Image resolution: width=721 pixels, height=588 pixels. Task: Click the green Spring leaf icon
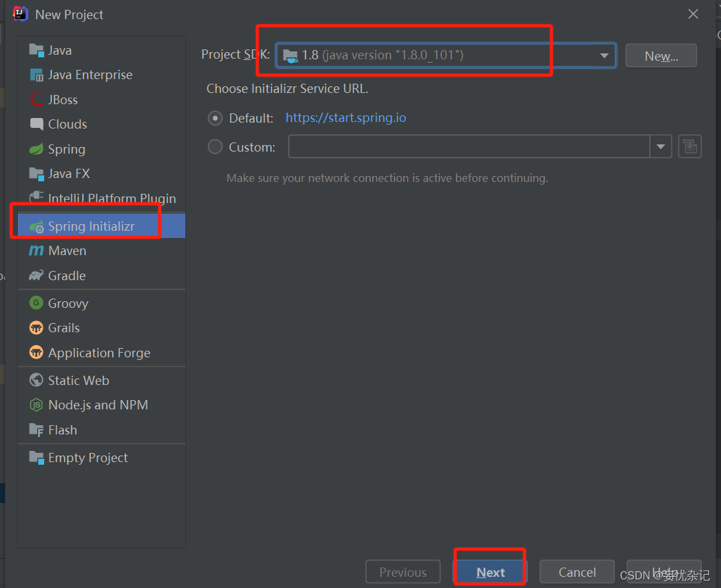pos(36,149)
